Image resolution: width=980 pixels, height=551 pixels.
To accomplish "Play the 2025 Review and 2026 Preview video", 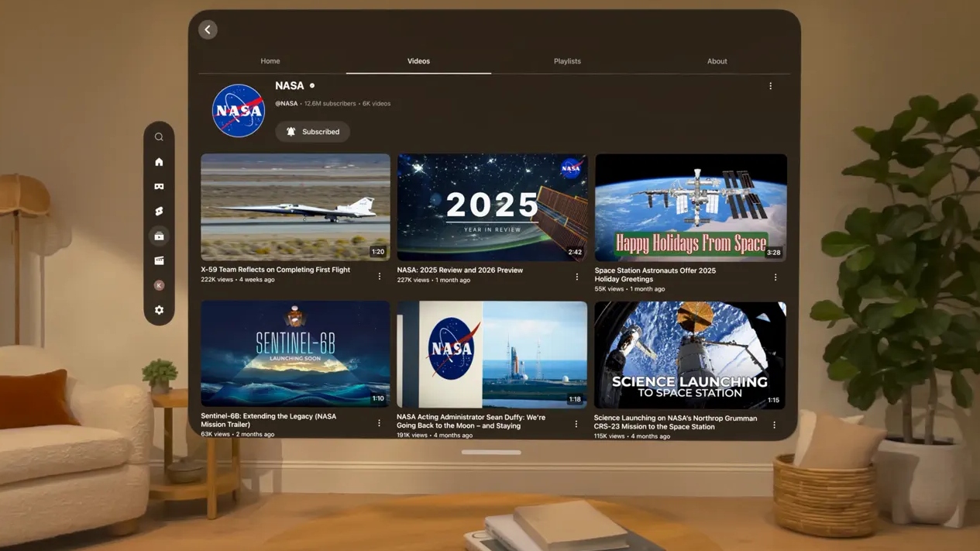I will (x=492, y=207).
